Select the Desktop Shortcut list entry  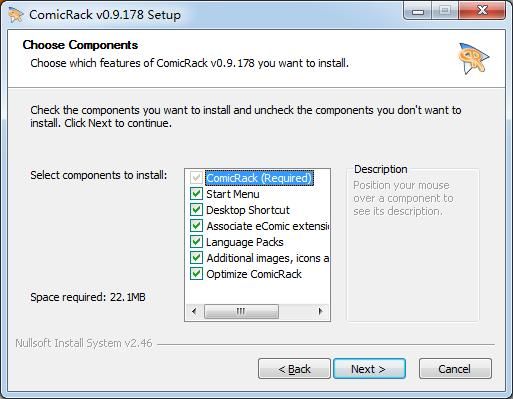click(248, 210)
